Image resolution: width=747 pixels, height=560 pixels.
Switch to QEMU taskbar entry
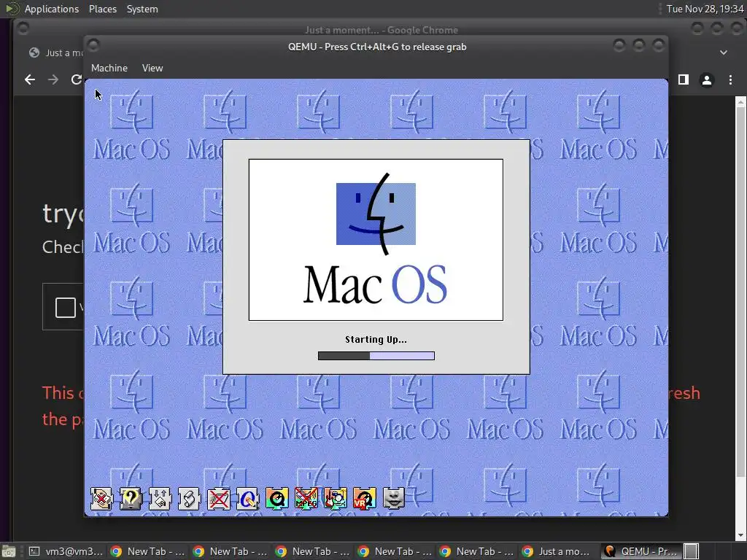(640, 551)
